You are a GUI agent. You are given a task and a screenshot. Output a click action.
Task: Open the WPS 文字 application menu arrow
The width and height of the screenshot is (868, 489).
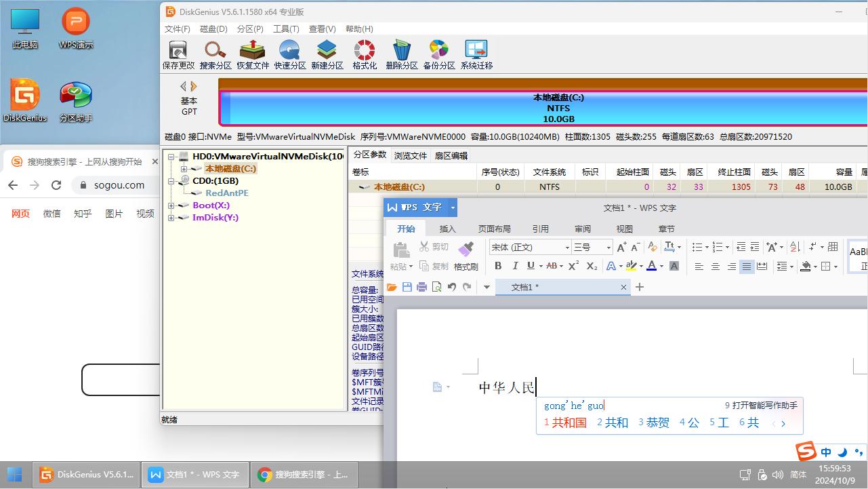pos(453,208)
